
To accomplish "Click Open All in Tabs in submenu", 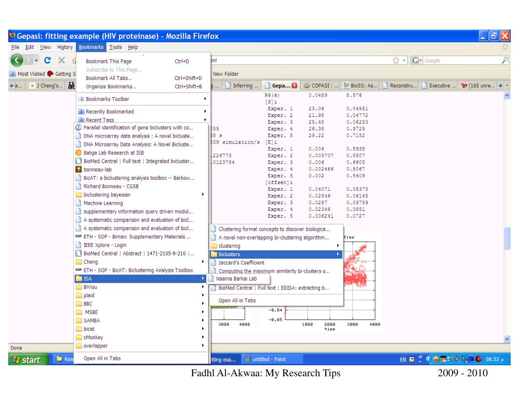I will pyautogui.click(x=276, y=301).
